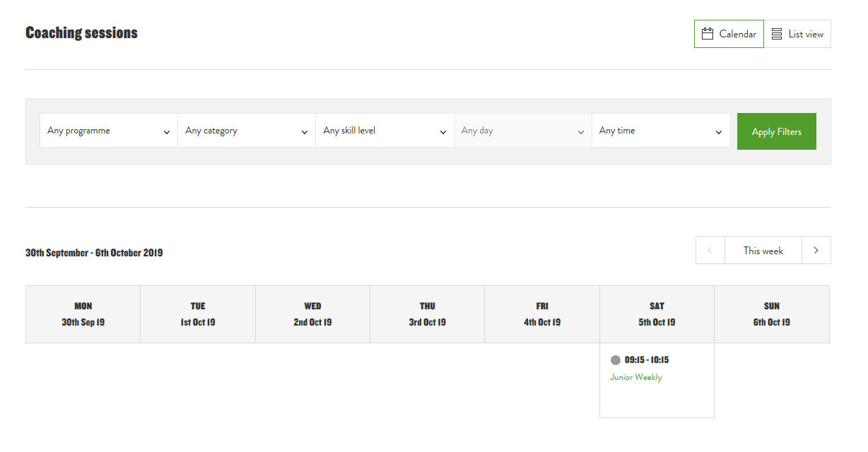The height and width of the screenshot is (452, 868).
Task: Select the SUN 6th Oct 19 column header
Action: pyautogui.click(x=771, y=314)
